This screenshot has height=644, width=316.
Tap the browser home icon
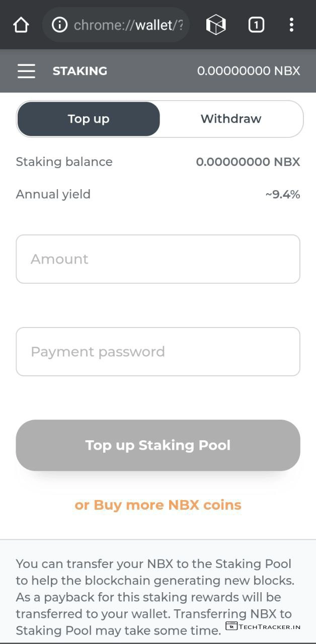click(x=21, y=25)
